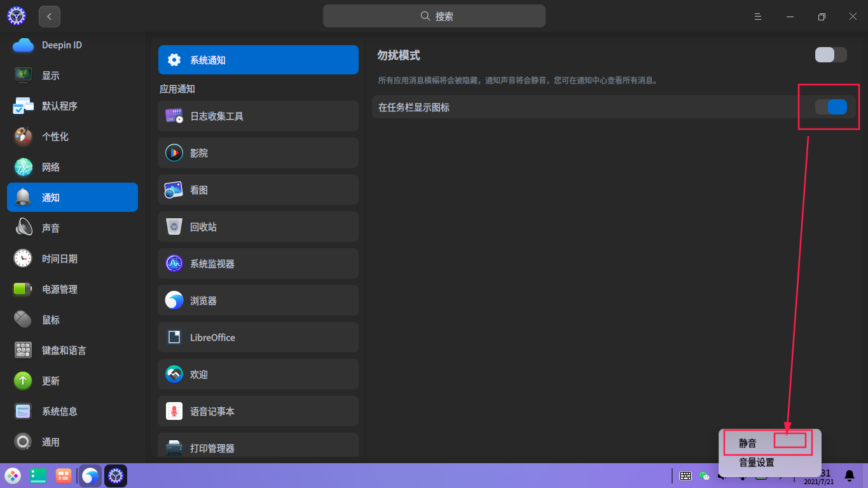
Task: Open the title bar hamburger menu
Action: point(758,17)
